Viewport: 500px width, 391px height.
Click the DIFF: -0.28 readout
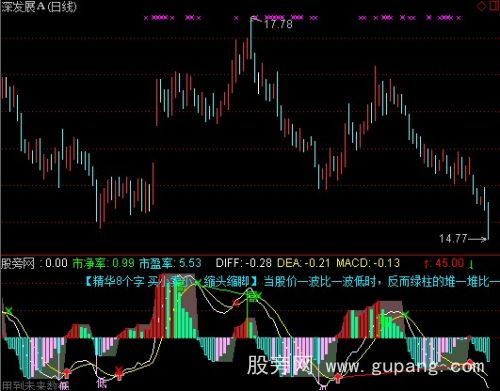244,263
